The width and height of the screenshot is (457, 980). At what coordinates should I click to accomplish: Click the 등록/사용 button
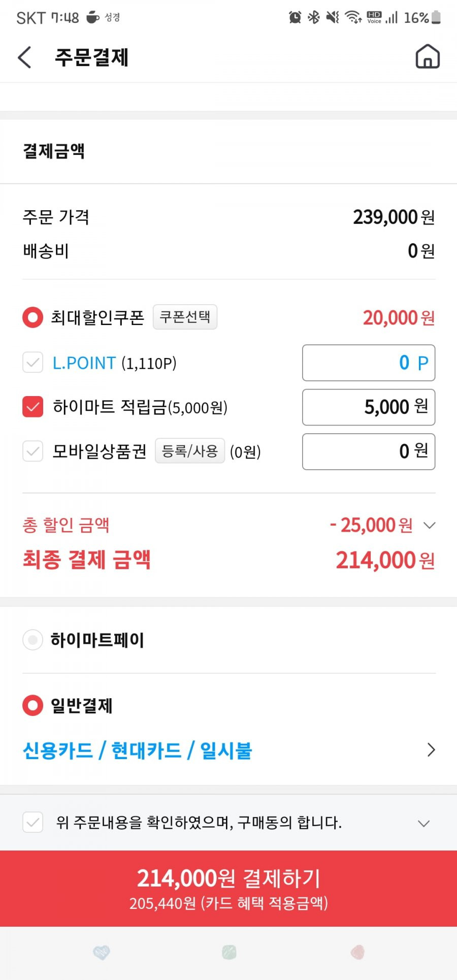pos(190,450)
